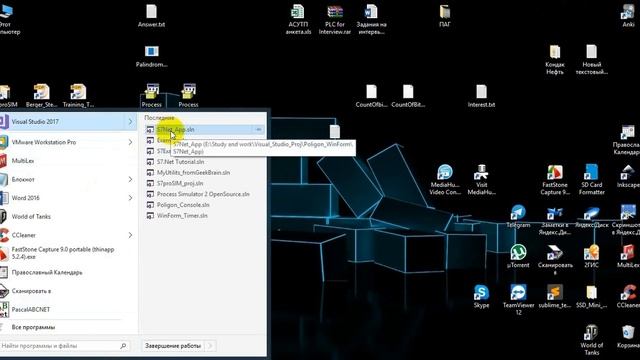640x360 pixels.
Task: Open MultiLex from Start menu
Action: (68, 161)
